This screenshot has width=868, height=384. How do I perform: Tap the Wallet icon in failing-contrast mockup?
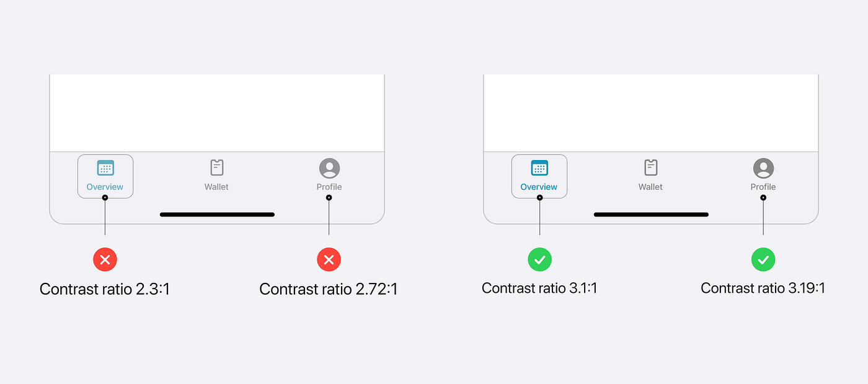click(x=217, y=167)
